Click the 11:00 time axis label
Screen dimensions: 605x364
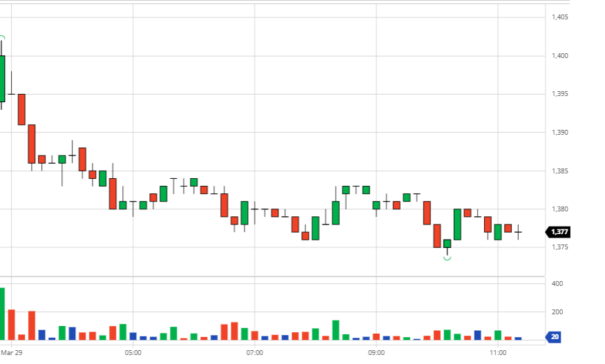click(x=498, y=352)
